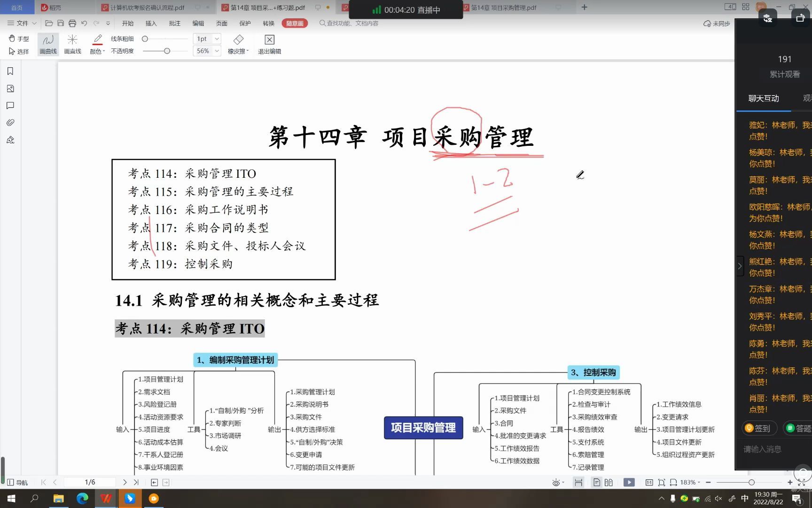Select the eraser tool (橡皮擦)
Viewport: 812px width, 508px height.
point(238,45)
